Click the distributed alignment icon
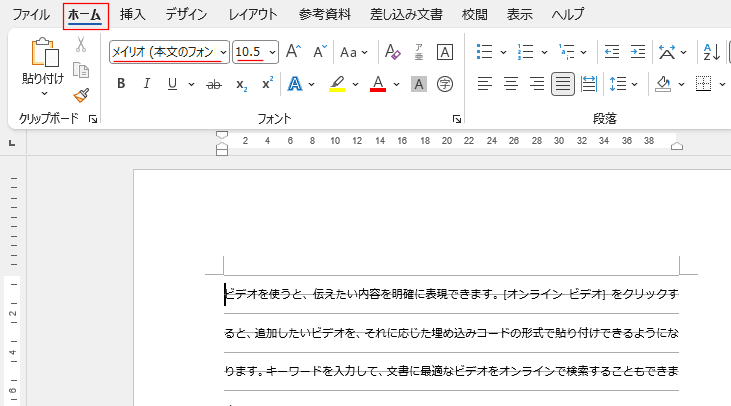This screenshot has width=731, height=406. click(589, 84)
